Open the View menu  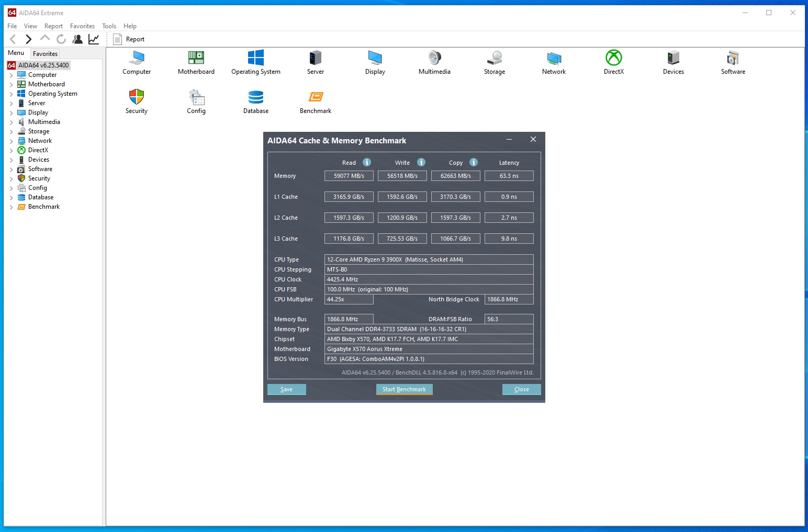(30, 26)
